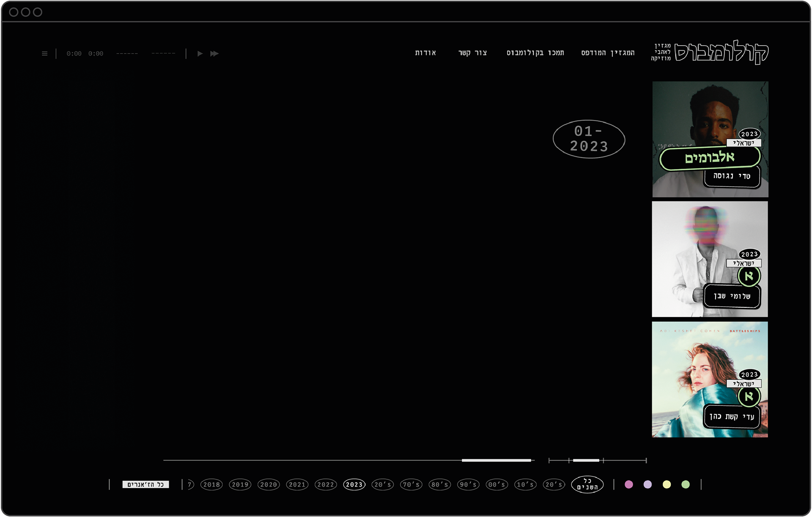This screenshot has height=517, width=812.
Task: Click the 2023 tag on טדי נגוסה
Action: click(x=749, y=134)
